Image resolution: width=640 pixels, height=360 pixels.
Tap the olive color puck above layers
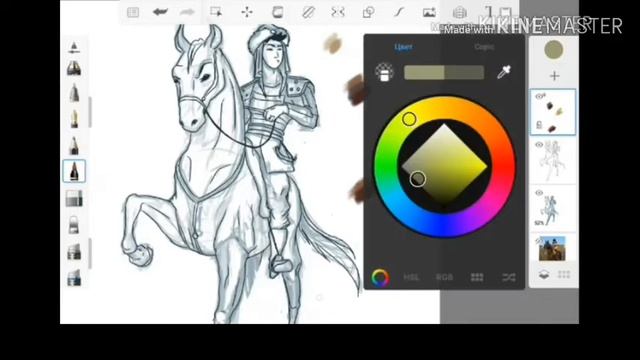pos(554,50)
